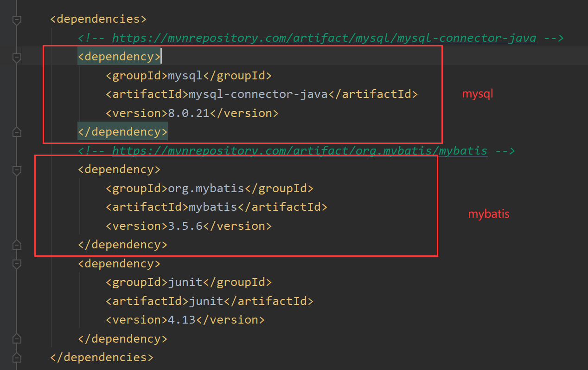Collapse the mybatis dependency opening fold marker
The height and width of the screenshot is (370, 588).
pyautogui.click(x=17, y=170)
